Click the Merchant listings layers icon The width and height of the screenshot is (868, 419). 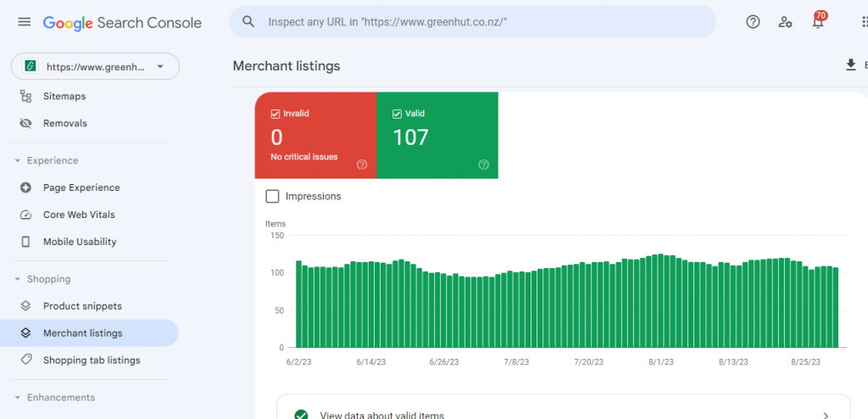click(x=25, y=333)
